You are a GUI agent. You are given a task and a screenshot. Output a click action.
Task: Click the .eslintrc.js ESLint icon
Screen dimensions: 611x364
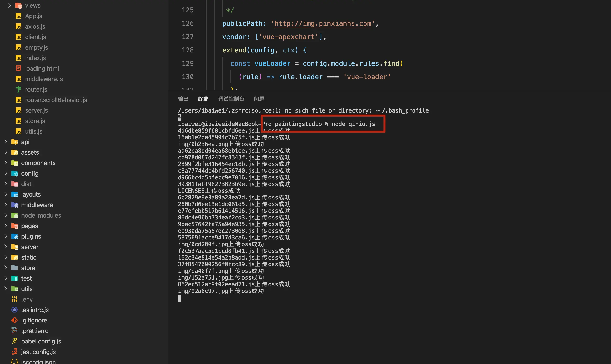pyautogui.click(x=15, y=310)
